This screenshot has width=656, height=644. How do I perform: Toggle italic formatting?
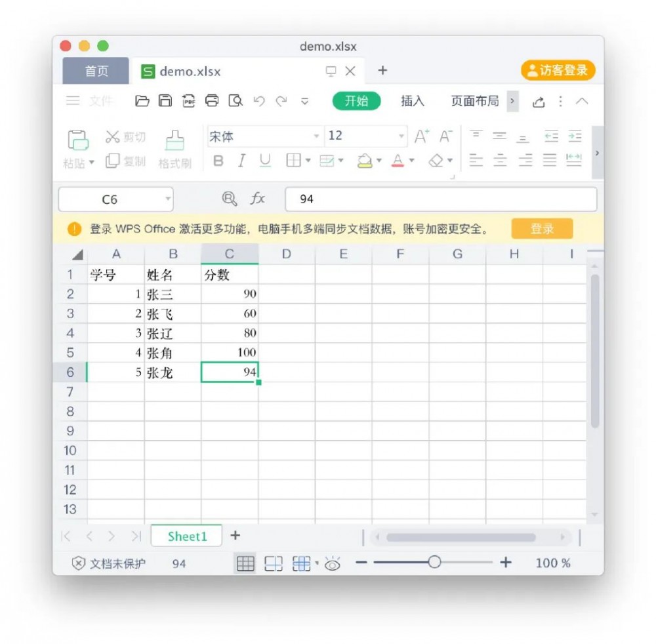241,160
